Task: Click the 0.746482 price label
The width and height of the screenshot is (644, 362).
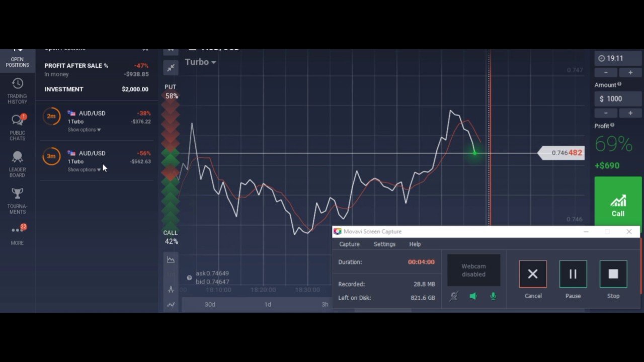Action: pyautogui.click(x=561, y=153)
